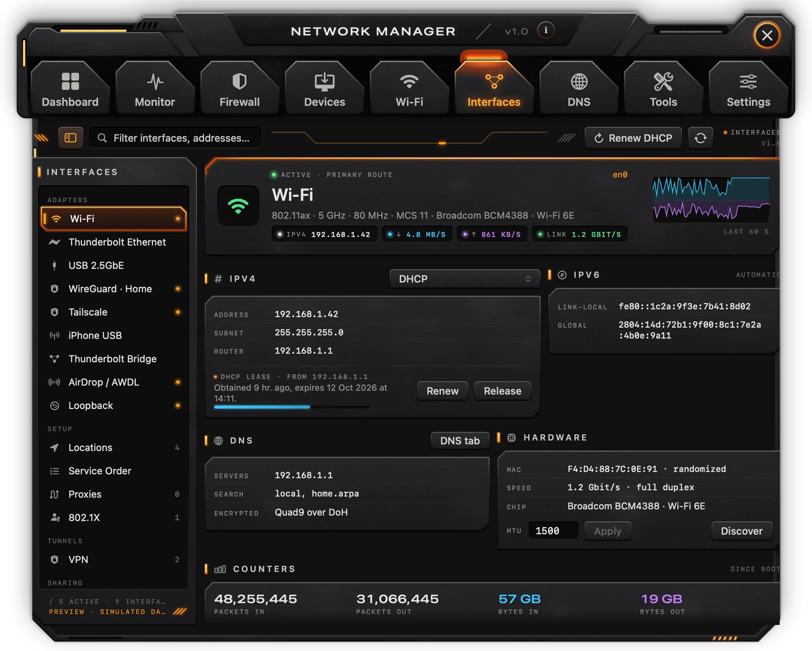Select the Thunderbolt Bridge adapter

click(114, 359)
